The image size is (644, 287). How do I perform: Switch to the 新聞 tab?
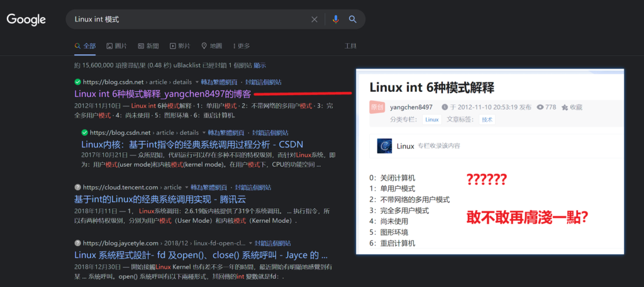click(148, 46)
